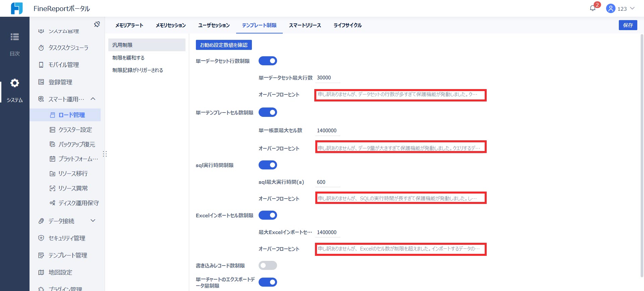Click the 地図設定 map icon
644x291 pixels.
click(x=41, y=273)
